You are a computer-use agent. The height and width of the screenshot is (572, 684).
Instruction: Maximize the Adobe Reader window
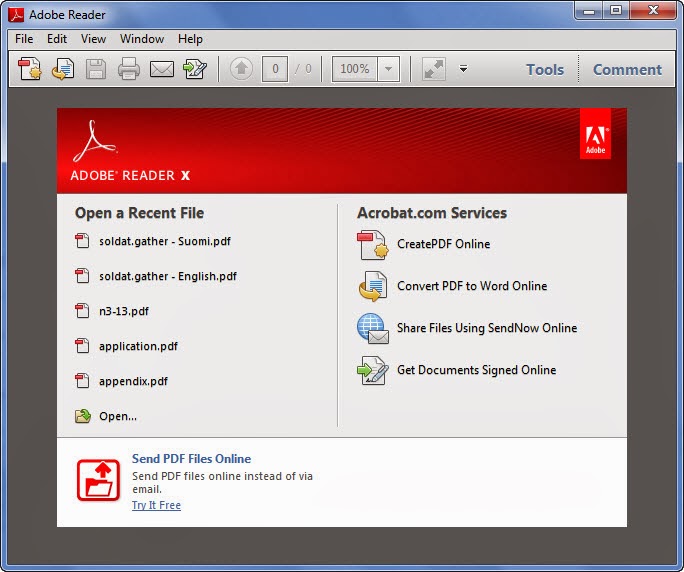tap(616, 11)
